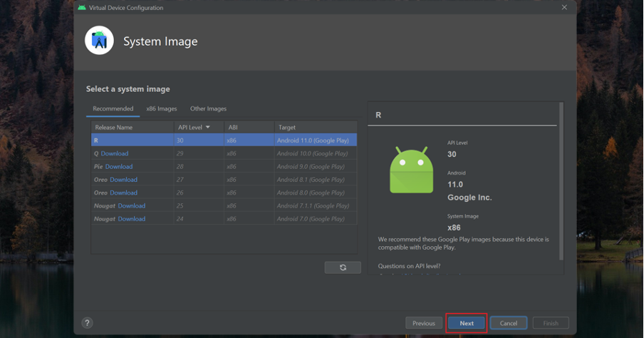The width and height of the screenshot is (644, 338).
Task: Click the Android icon in title bar
Action: point(82,7)
